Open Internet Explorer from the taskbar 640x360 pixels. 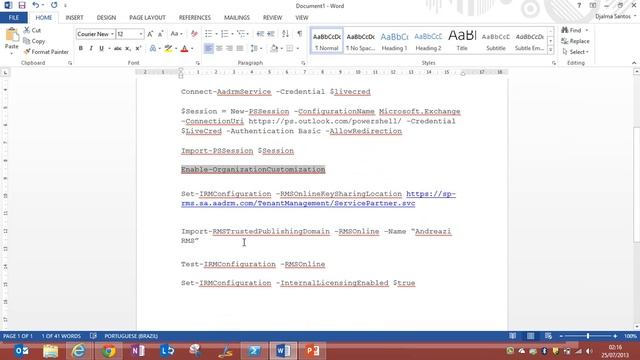coord(79,351)
